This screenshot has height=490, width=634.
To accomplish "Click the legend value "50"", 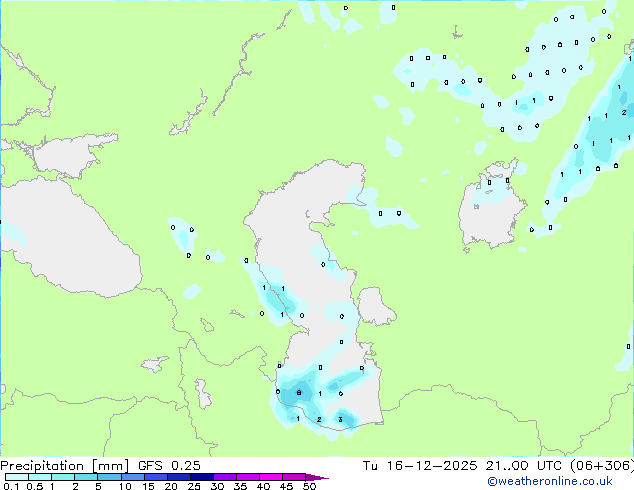I will pos(310,486).
